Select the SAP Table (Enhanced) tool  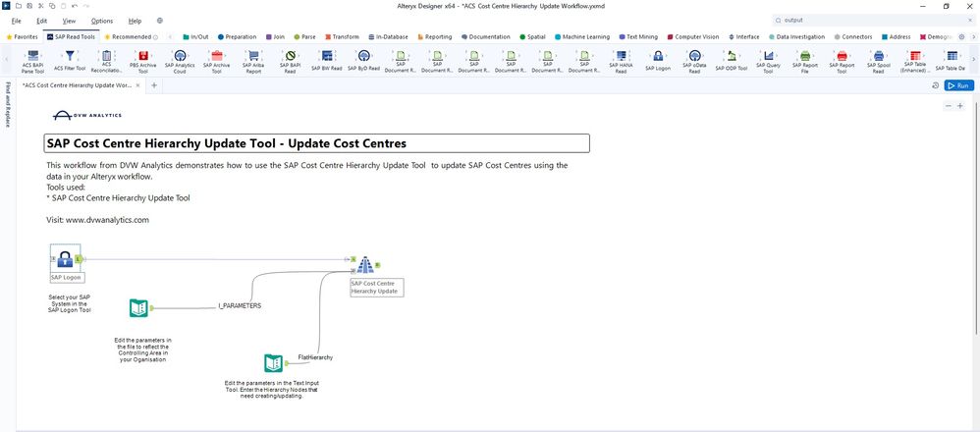[915, 61]
